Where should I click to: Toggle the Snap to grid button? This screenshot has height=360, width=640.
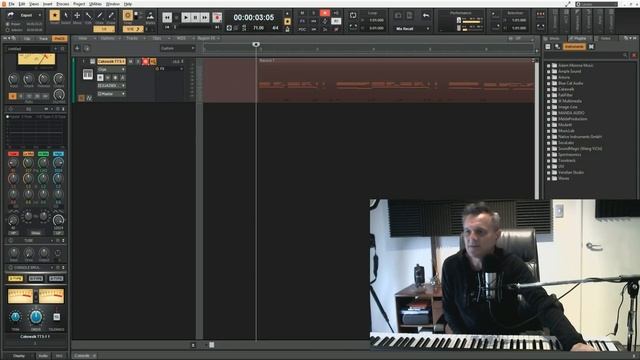[x=128, y=16]
